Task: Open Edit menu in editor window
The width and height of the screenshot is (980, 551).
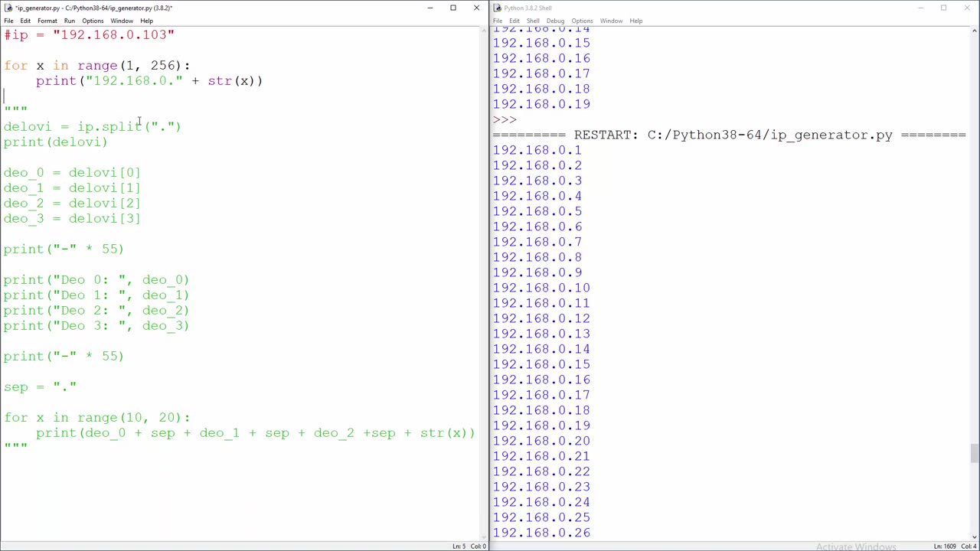Action: 25,21
